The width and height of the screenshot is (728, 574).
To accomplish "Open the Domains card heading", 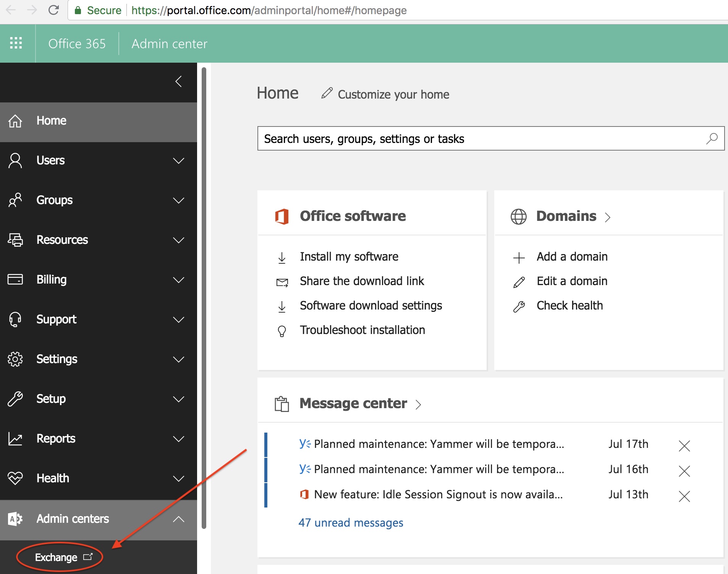I will coord(566,216).
